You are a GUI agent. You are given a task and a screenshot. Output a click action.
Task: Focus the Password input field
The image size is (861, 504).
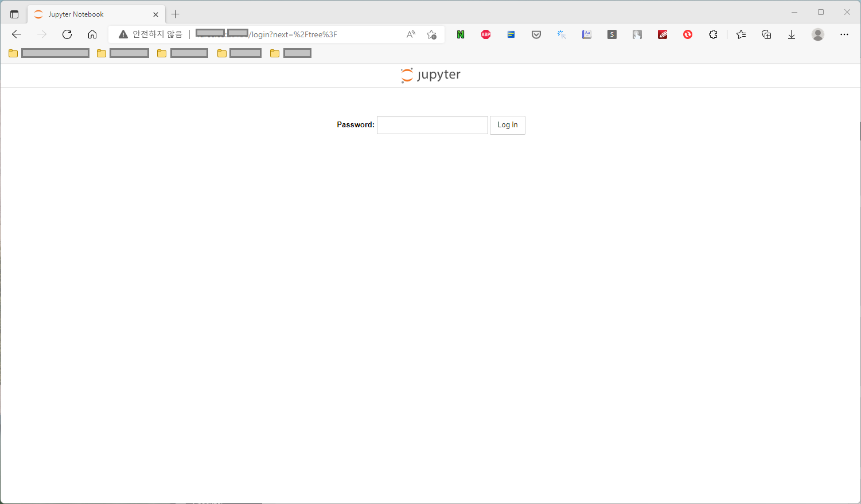point(433,125)
